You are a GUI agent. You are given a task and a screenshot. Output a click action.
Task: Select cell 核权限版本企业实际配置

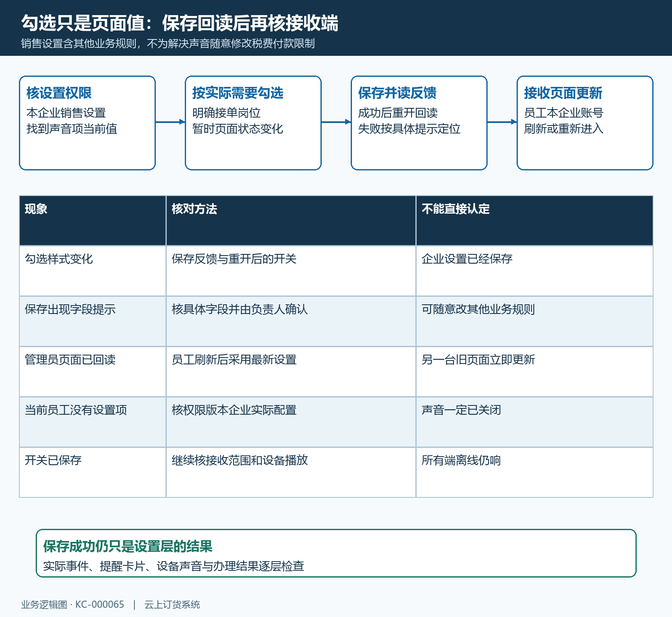(291, 422)
